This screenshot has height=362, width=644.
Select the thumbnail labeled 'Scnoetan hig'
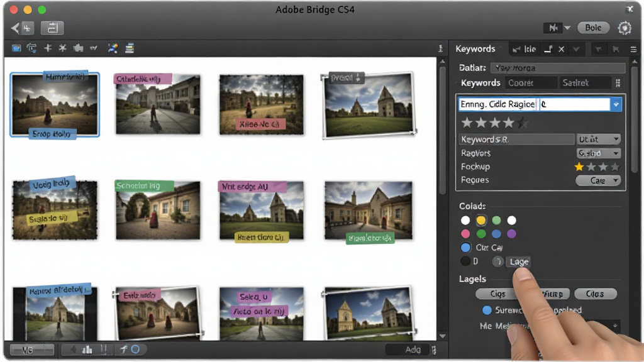point(158,210)
